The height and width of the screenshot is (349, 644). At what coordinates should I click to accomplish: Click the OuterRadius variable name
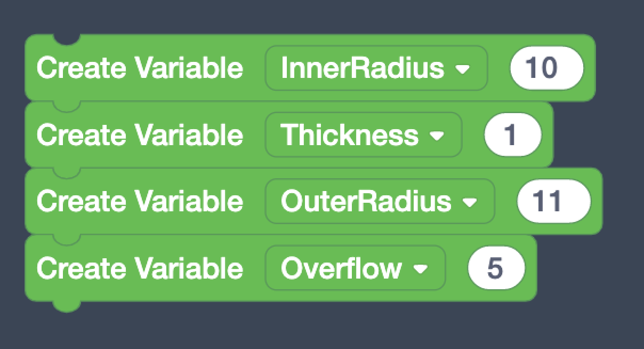coord(366,202)
